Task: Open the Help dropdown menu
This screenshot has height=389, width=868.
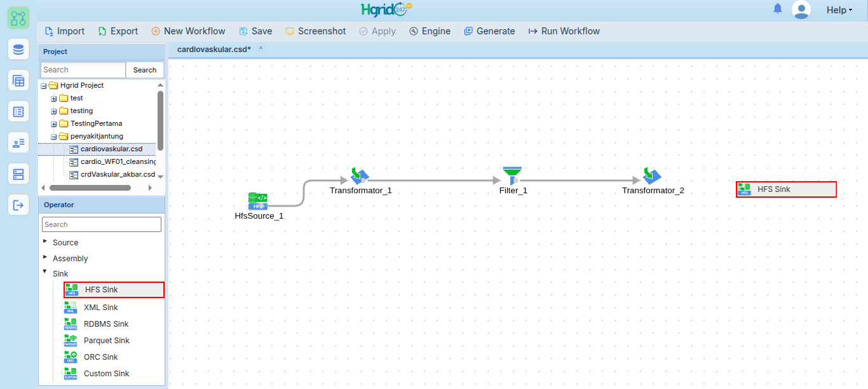Action: click(x=839, y=10)
